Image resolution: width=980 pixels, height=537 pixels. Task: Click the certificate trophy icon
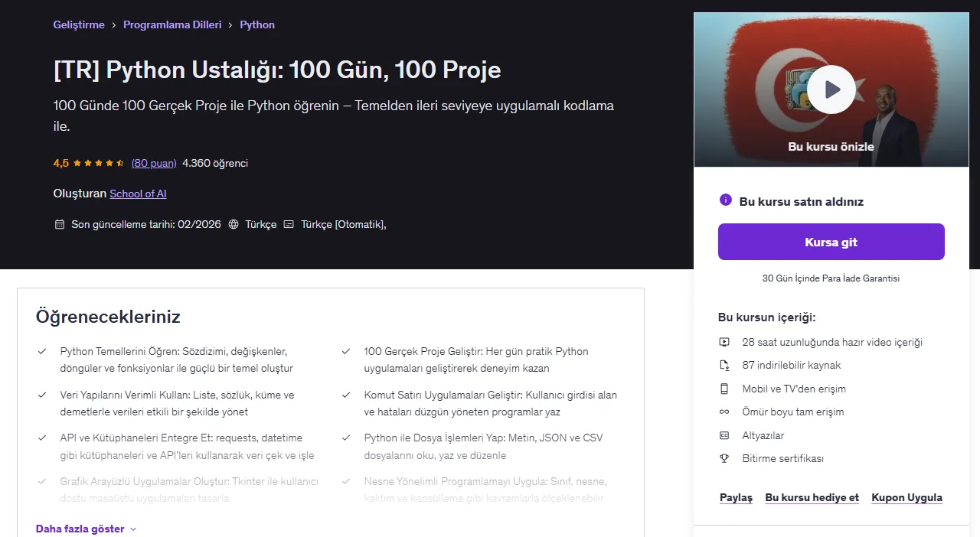click(x=724, y=458)
